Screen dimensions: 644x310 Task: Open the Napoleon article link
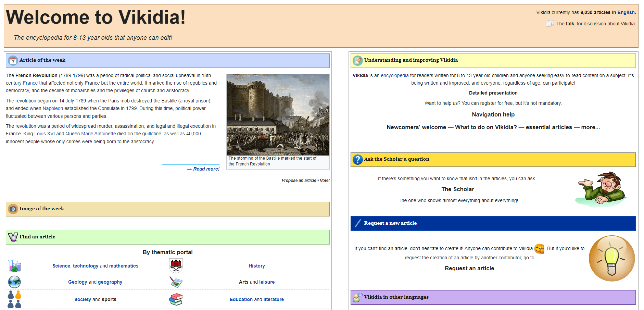coord(53,108)
